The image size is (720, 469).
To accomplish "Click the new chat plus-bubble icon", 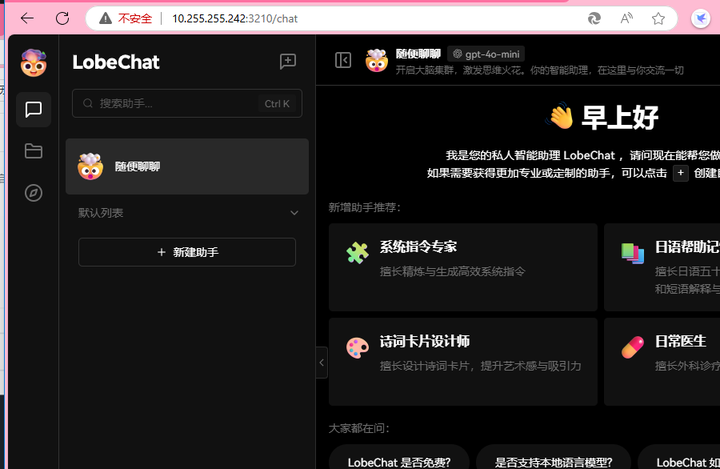I will pos(288,61).
